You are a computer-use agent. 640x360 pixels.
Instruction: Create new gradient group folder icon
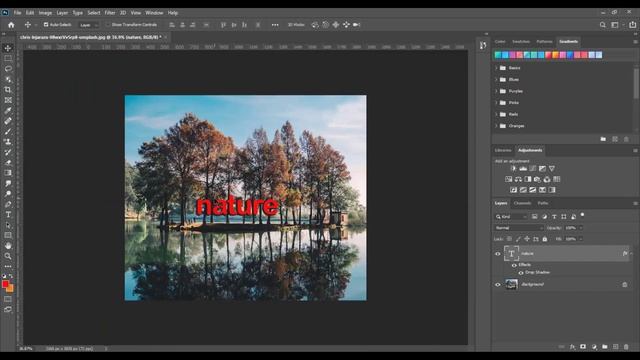point(603,139)
